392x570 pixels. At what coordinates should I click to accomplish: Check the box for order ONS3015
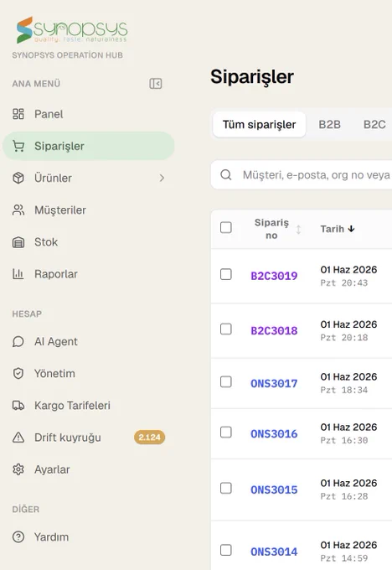click(x=226, y=488)
